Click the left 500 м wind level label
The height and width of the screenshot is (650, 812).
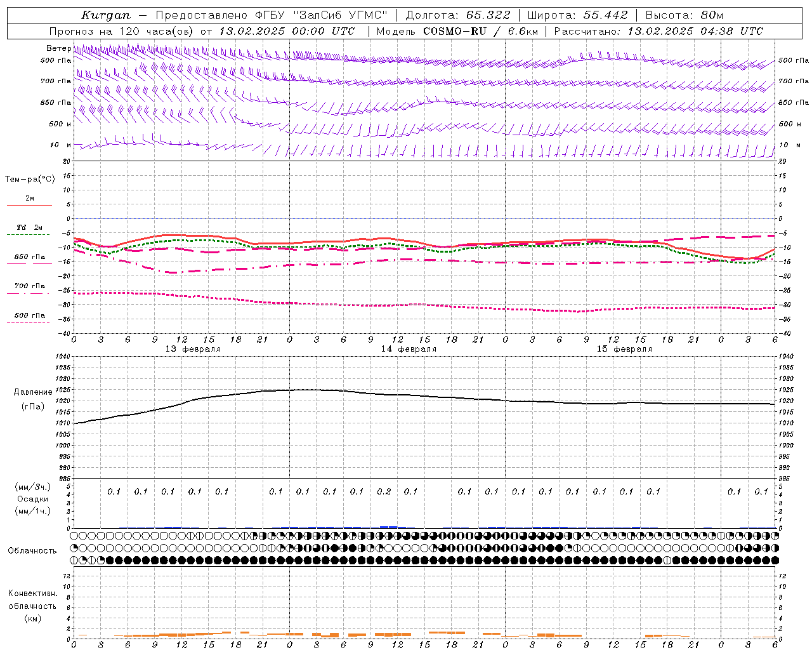60,124
